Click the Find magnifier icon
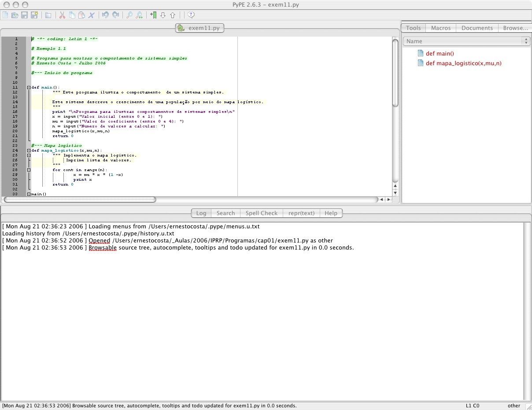Image resolution: width=532 pixels, height=410 pixels. pyautogui.click(x=129, y=15)
